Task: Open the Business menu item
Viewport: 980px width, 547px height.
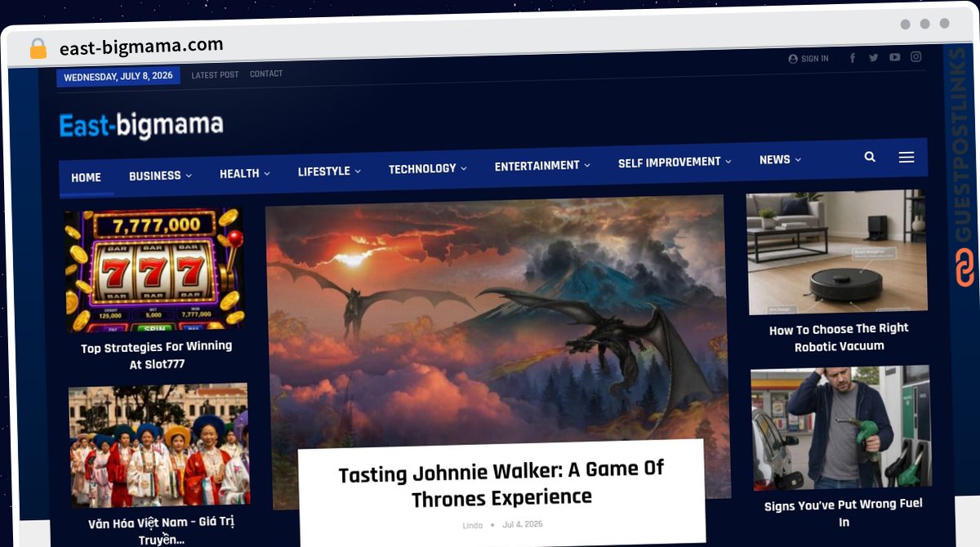Action: click(x=154, y=176)
